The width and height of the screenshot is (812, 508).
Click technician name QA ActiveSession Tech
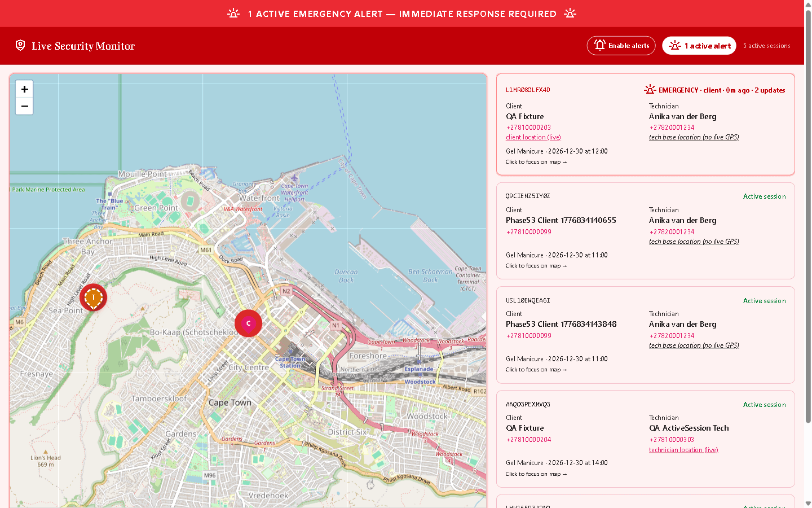point(689,428)
